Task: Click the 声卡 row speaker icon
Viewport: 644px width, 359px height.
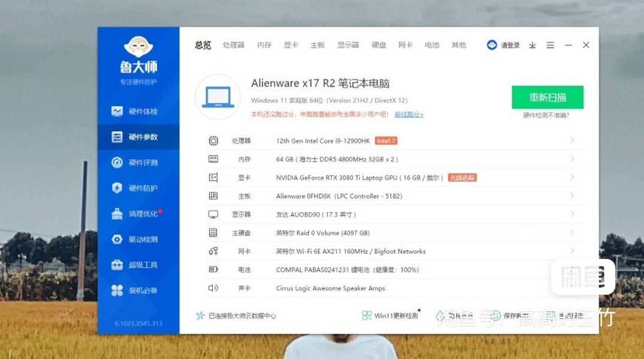Action: (x=213, y=288)
